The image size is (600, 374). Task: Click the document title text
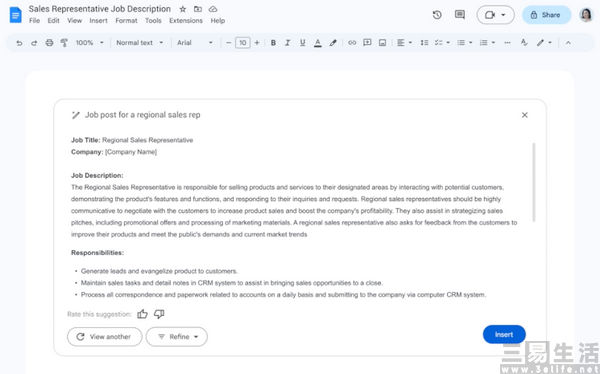pyautogui.click(x=99, y=9)
